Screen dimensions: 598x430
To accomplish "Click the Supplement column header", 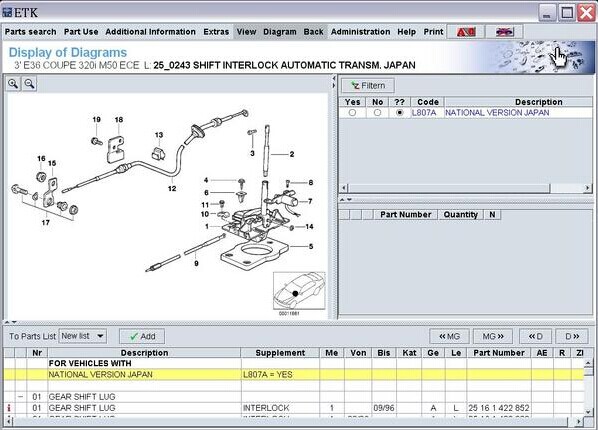I will (280, 353).
